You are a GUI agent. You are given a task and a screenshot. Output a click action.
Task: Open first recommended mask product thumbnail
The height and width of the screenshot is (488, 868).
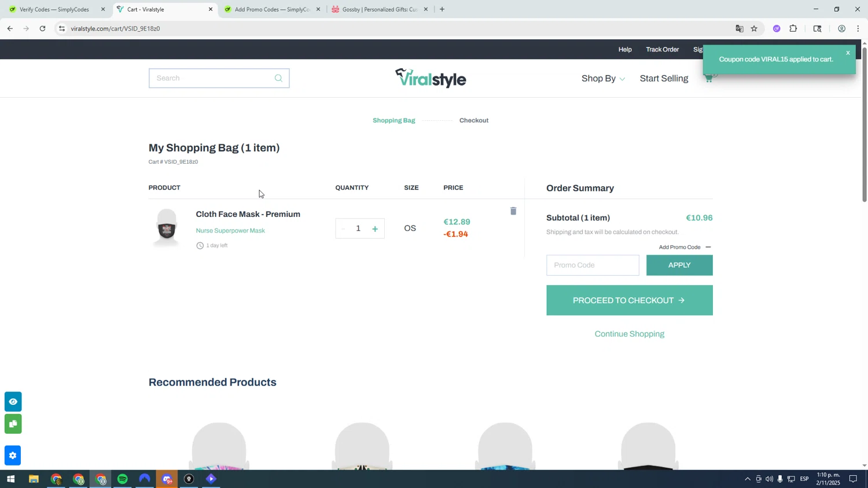click(x=219, y=445)
